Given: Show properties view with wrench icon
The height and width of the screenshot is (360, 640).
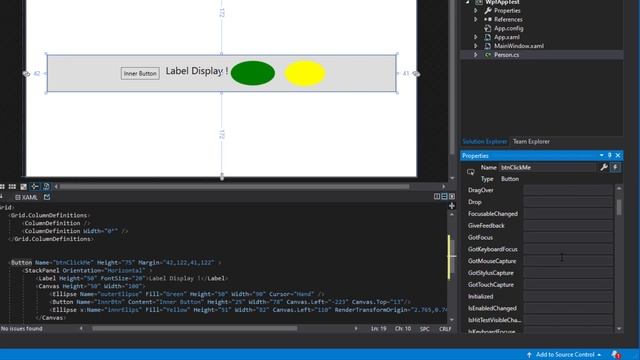Looking at the screenshot, I should pos(604,167).
